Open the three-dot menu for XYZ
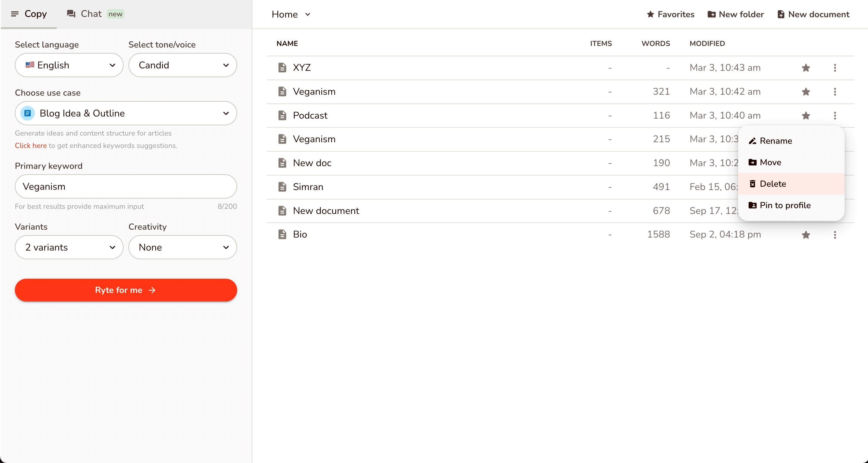This screenshot has width=868, height=463. [x=835, y=68]
